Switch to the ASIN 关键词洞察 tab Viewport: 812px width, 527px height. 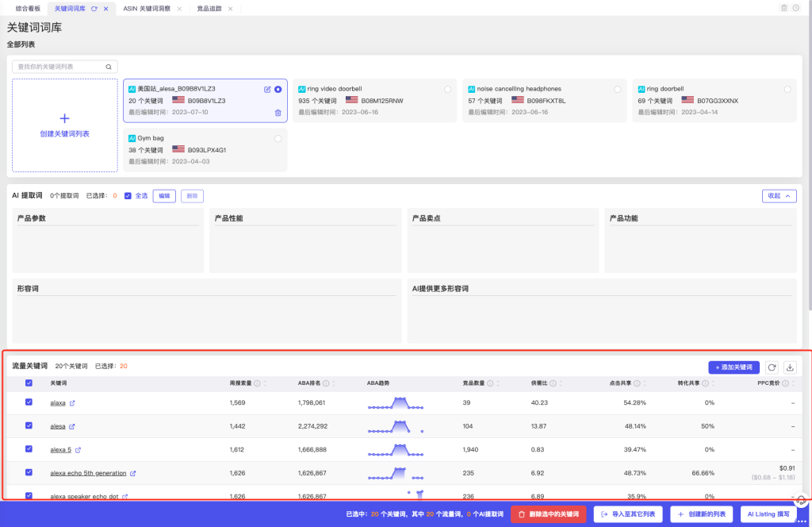(x=147, y=9)
